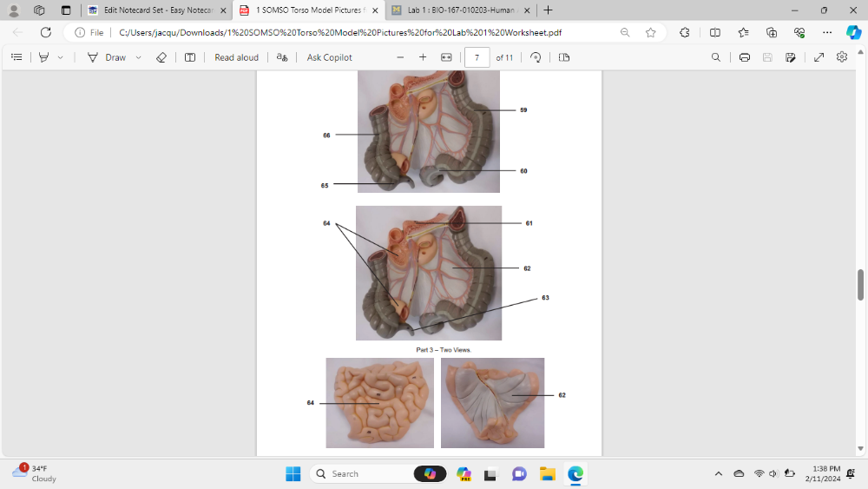Expand the Highlight color dropdown arrow
868x489 pixels.
point(60,57)
